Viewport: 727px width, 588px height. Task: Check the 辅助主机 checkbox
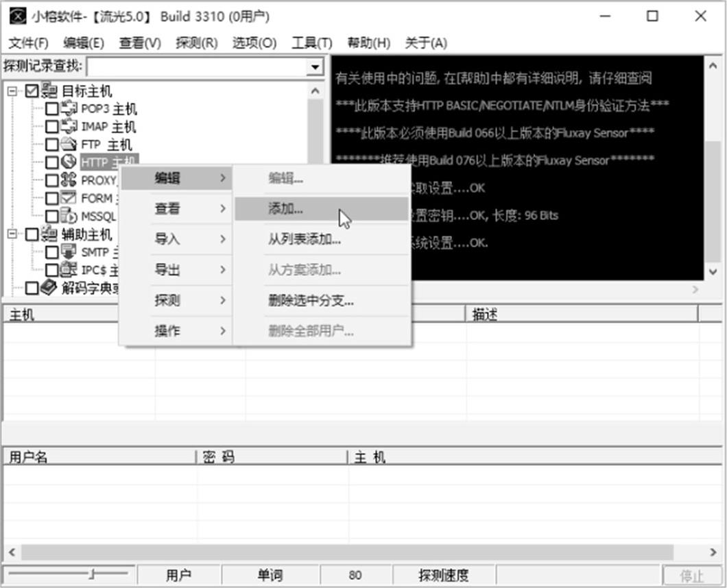32,234
